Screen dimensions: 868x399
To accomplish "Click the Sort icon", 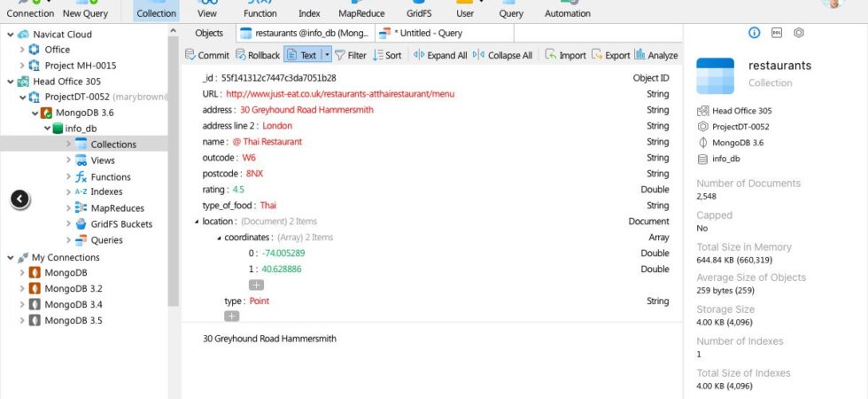I will 387,55.
